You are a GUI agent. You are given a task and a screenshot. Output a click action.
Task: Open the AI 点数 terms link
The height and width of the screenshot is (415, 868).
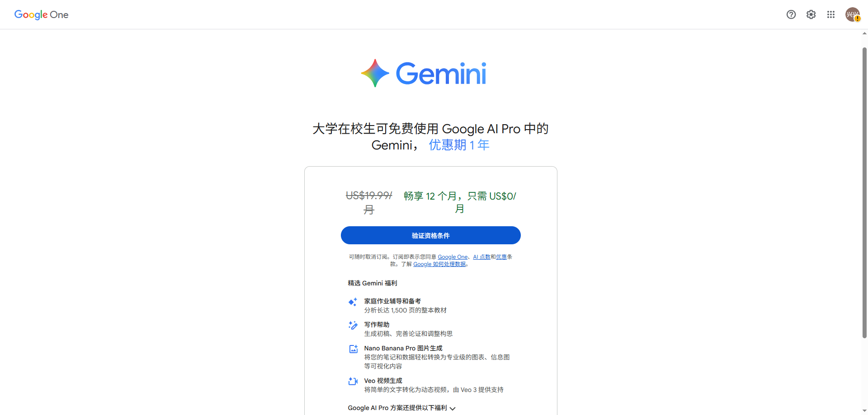click(482, 257)
